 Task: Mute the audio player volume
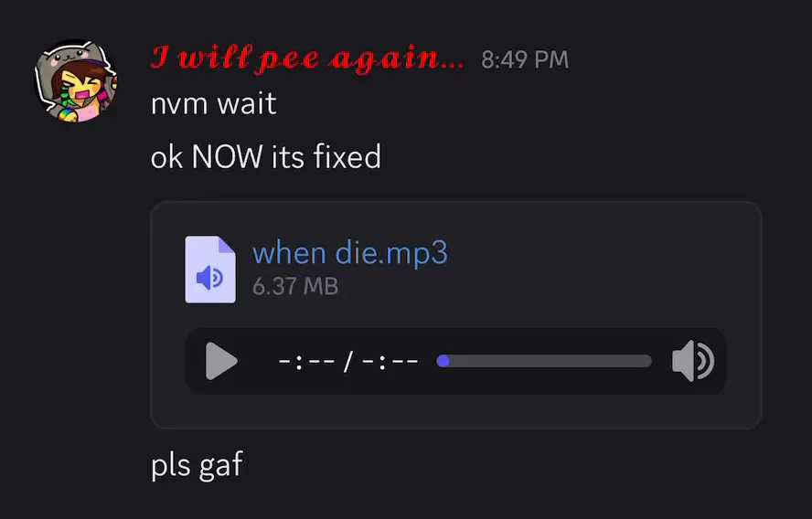[x=693, y=361]
